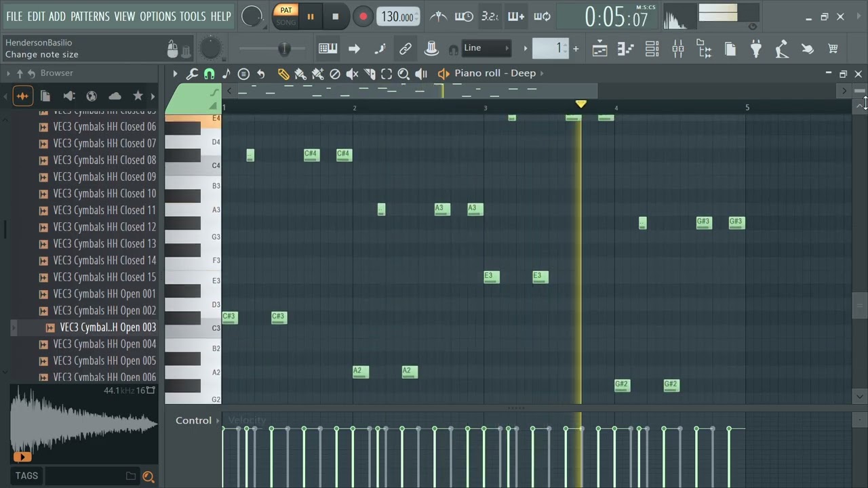Screen dimensions: 868x488
Task: Toggle the overdub record mode icon
Action: (516, 16)
